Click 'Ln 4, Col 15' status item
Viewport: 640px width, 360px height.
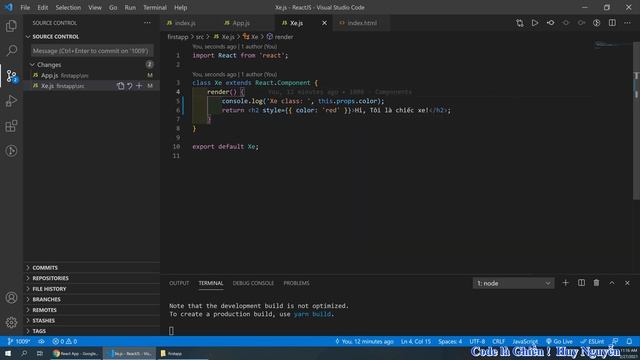click(416, 341)
